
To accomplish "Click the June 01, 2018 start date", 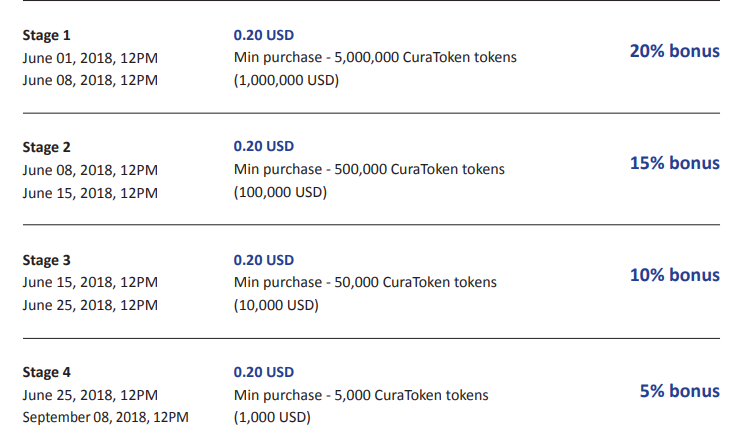I will pos(90,58).
